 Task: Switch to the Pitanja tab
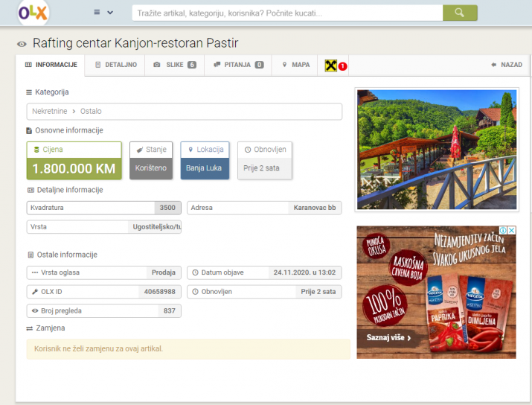[x=238, y=65]
